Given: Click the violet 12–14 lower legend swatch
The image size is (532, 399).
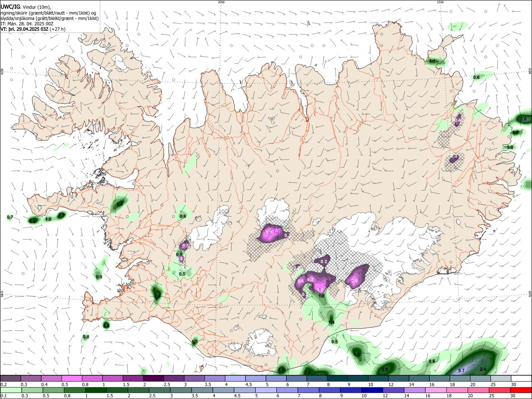Looking at the screenshot, I should (393, 390).
